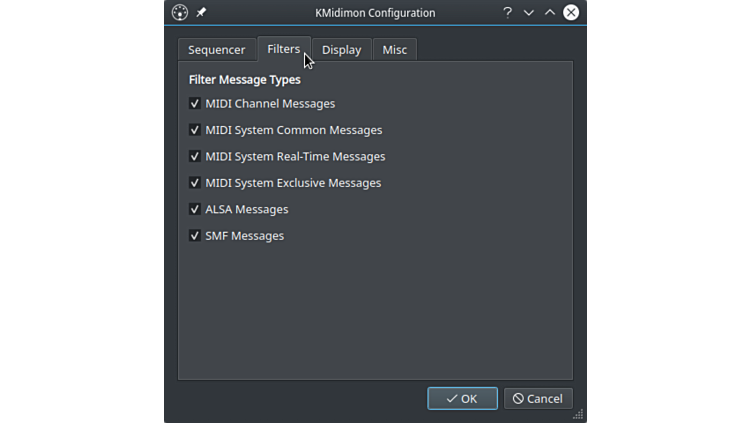Open the Display tab

341,50
